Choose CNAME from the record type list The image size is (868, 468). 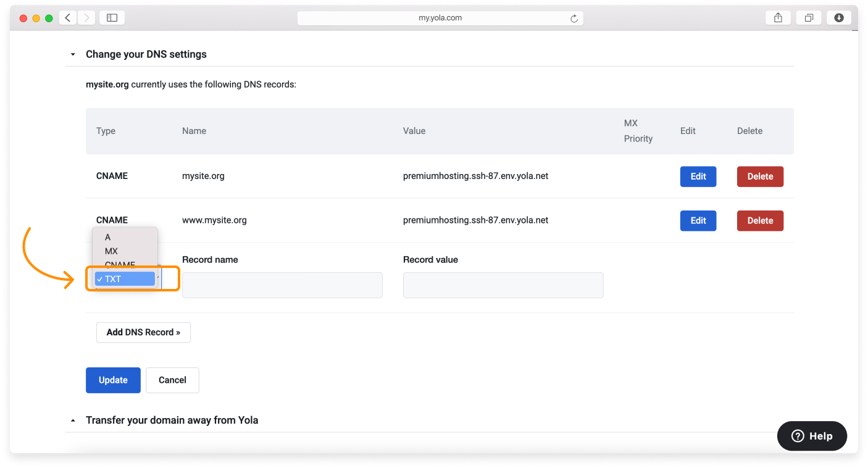pyautogui.click(x=120, y=265)
